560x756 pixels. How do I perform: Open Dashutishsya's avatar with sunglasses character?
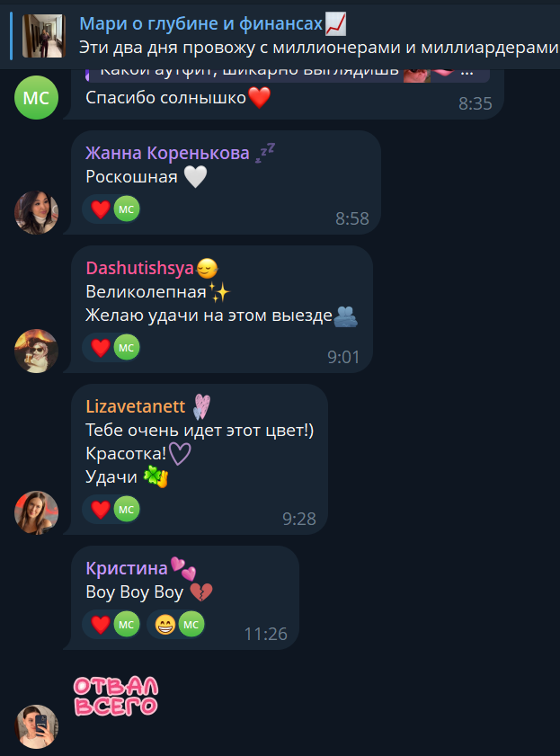[x=36, y=351]
